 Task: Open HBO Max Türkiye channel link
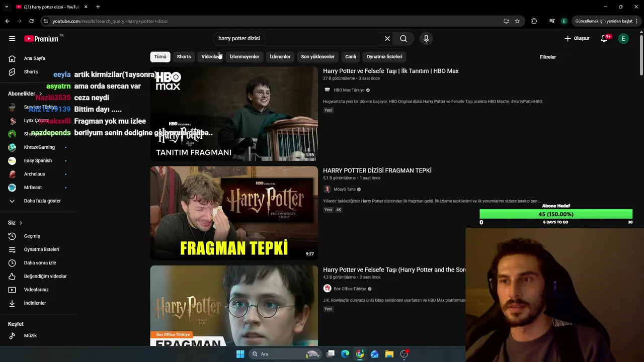coord(349,90)
